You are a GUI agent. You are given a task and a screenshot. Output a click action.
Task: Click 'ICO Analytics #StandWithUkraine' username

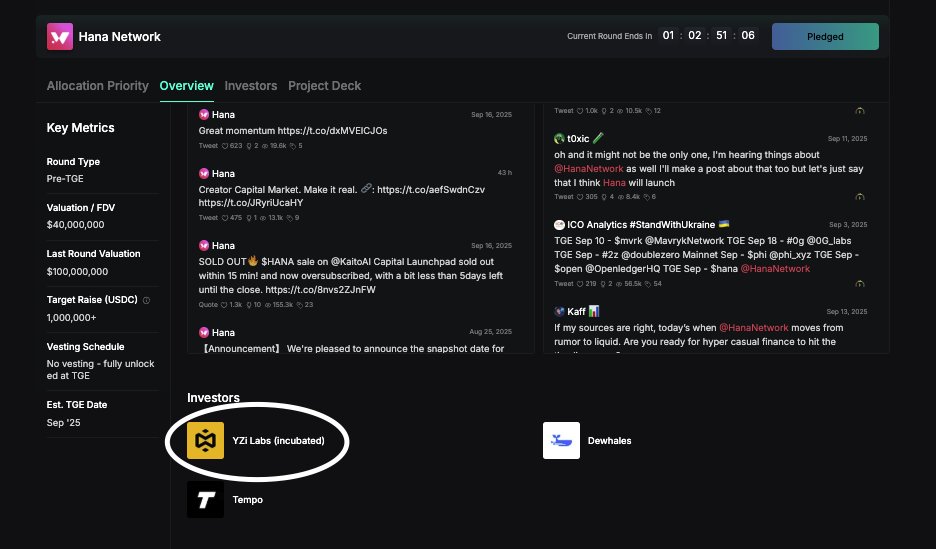coord(641,225)
